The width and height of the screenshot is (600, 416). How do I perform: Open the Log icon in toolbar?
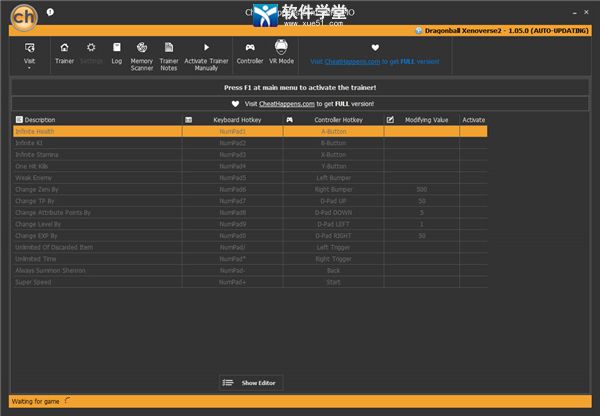pyautogui.click(x=116, y=48)
